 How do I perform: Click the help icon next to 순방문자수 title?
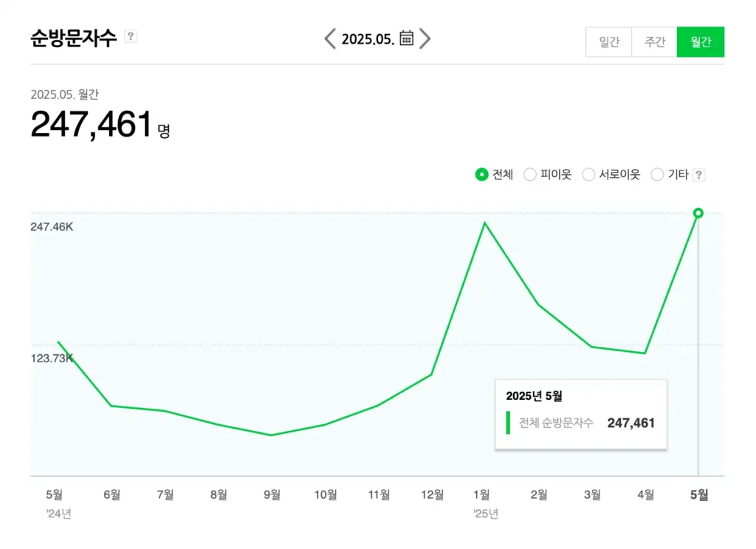(131, 36)
